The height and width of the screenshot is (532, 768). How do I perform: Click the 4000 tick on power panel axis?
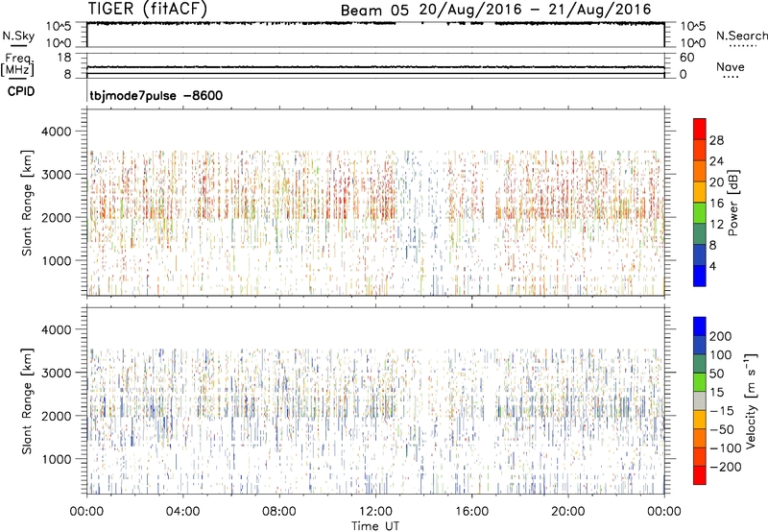(56, 132)
